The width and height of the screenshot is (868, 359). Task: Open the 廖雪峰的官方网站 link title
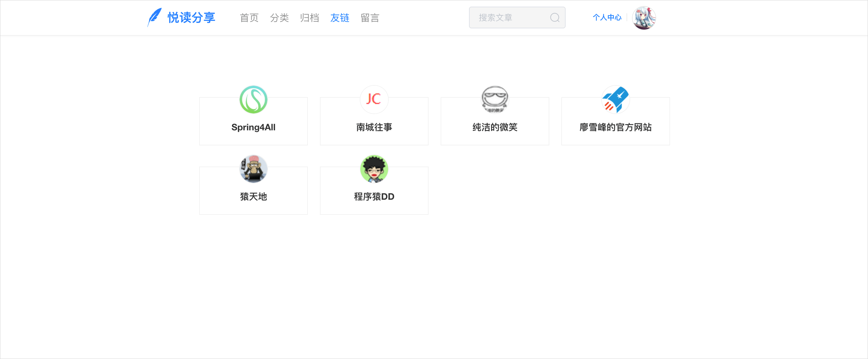[615, 127]
